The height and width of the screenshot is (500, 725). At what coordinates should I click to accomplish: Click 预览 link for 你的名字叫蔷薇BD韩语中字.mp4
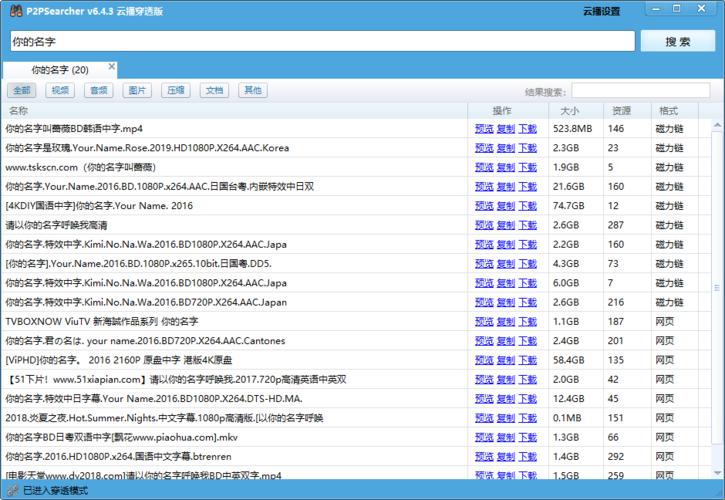pyautogui.click(x=484, y=129)
